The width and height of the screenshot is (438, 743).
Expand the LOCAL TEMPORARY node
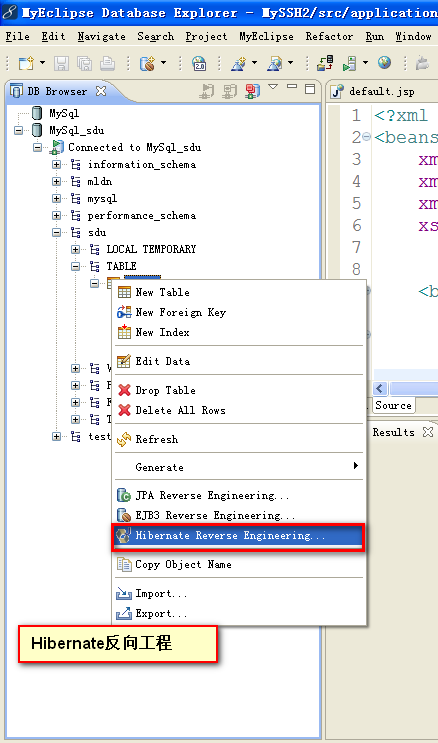[75, 249]
